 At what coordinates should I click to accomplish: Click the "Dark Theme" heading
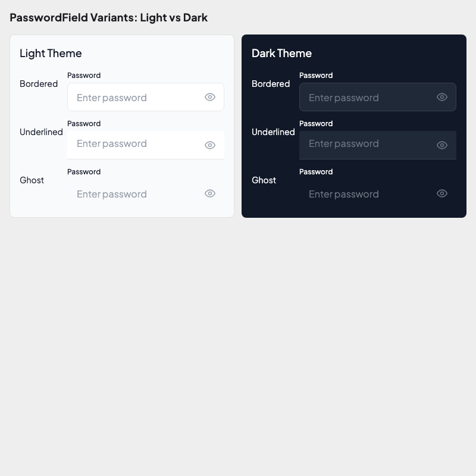281,54
